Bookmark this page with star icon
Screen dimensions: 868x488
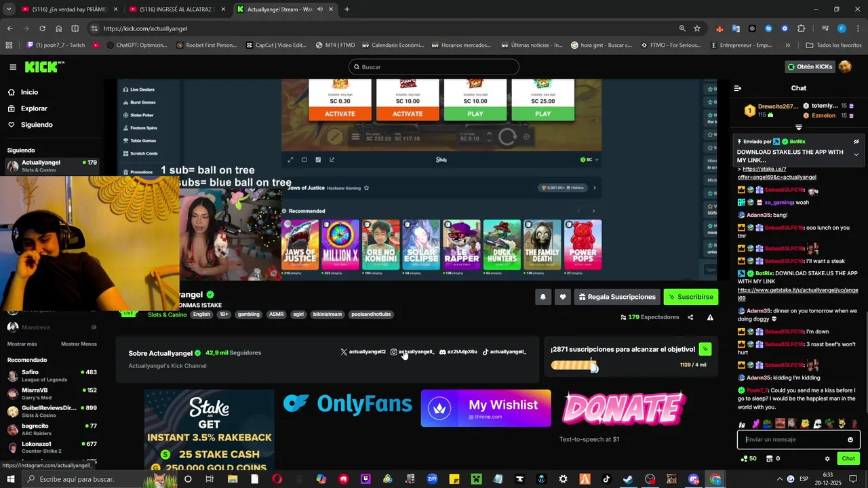click(696, 28)
